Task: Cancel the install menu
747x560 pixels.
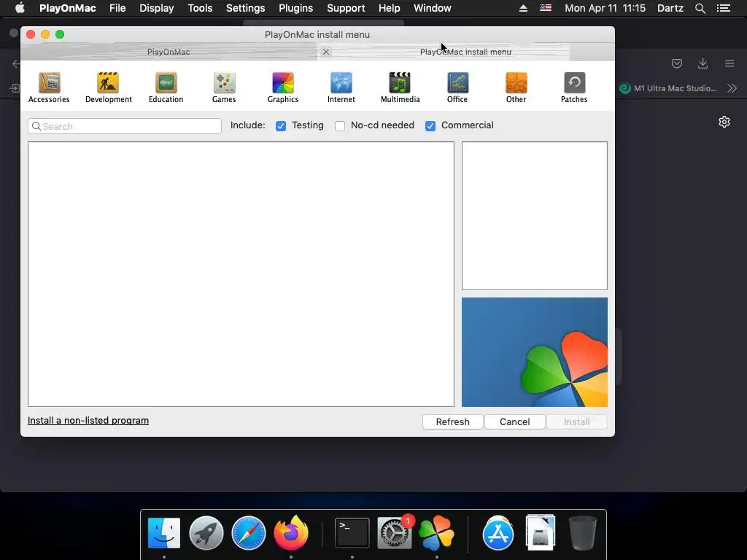Action: pyautogui.click(x=514, y=422)
